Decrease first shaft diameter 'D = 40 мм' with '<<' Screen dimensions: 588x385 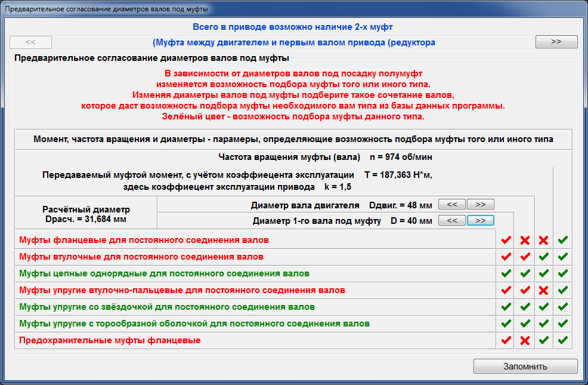(x=452, y=221)
